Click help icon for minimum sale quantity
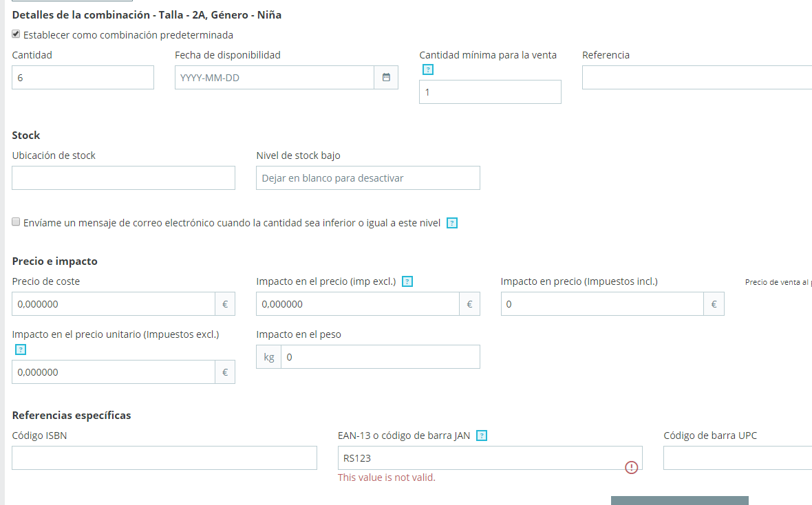 pos(428,69)
